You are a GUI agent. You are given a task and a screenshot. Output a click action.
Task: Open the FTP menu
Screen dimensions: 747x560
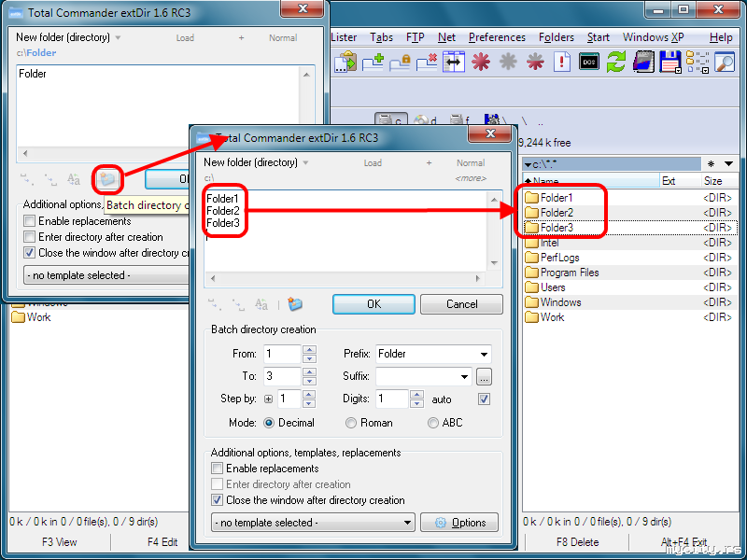(415, 37)
